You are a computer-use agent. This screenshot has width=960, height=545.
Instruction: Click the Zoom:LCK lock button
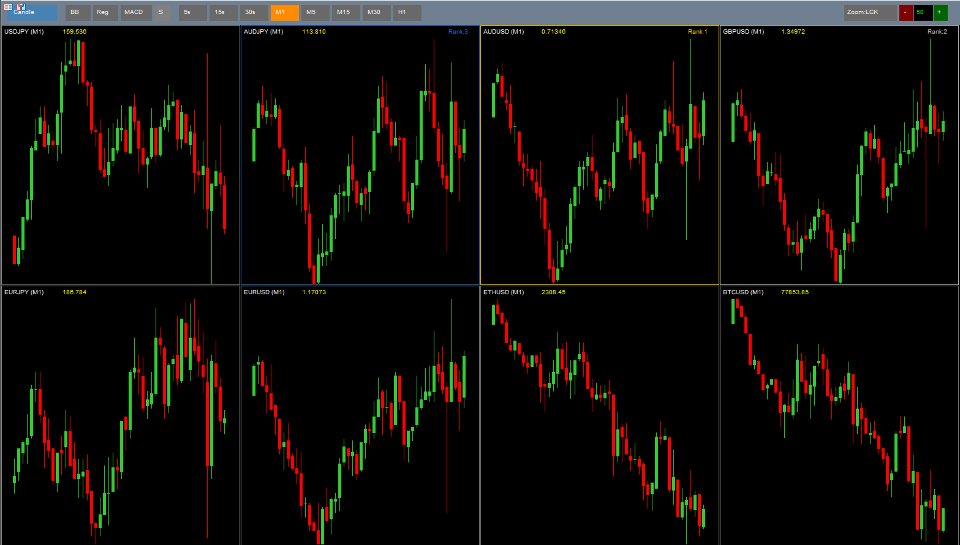869,13
